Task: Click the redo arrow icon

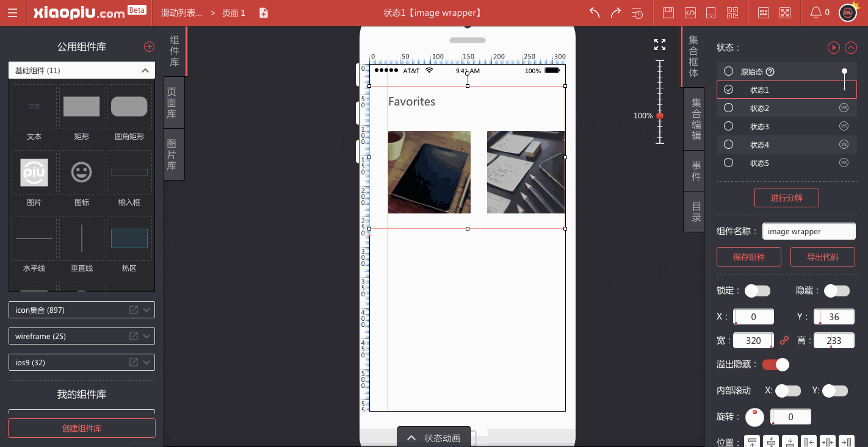Action: pyautogui.click(x=616, y=13)
